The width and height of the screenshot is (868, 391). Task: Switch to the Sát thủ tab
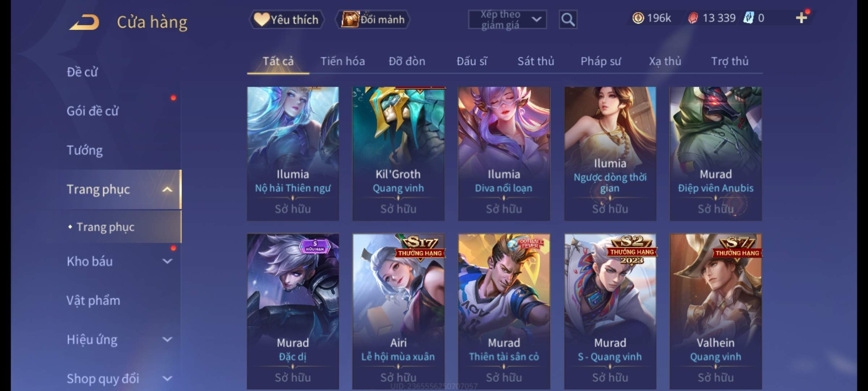(536, 61)
